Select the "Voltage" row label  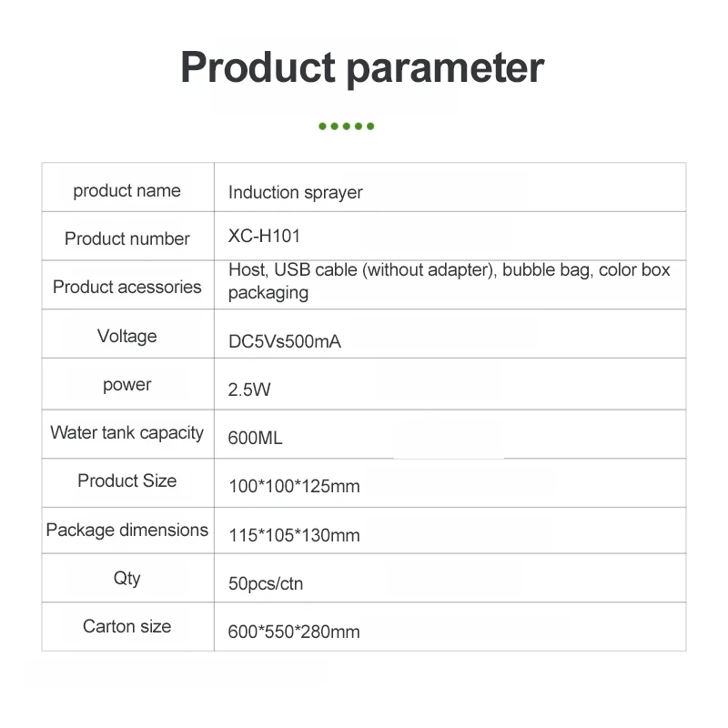126,336
